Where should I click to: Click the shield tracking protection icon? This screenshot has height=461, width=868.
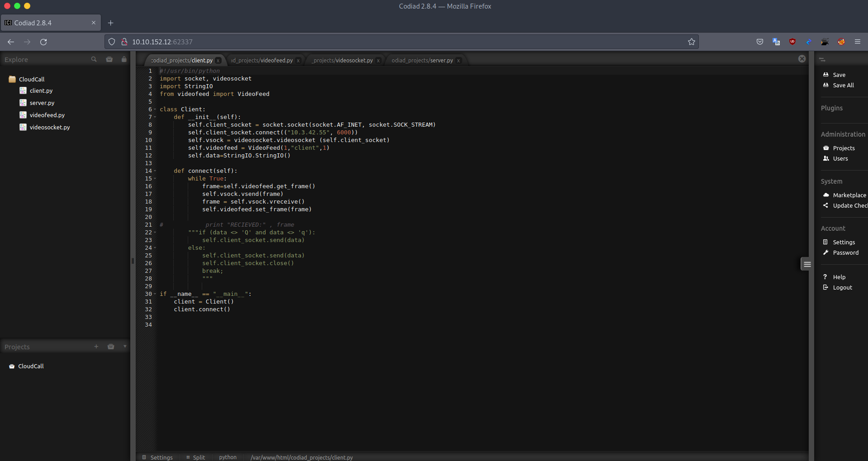point(112,42)
